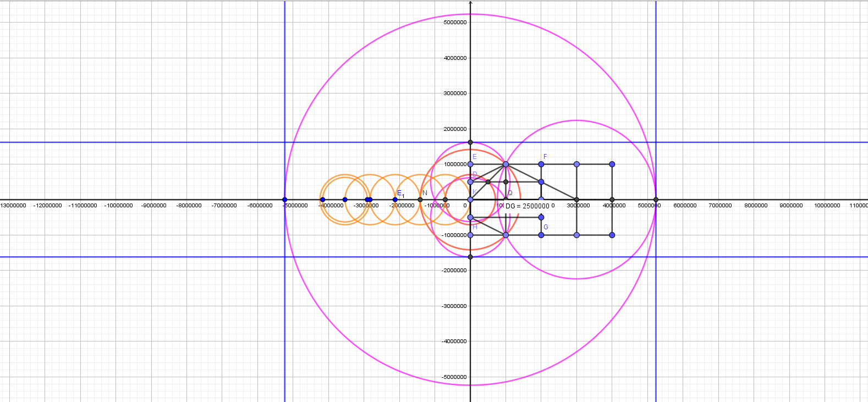The height and width of the screenshot is (402, 868).
Task: Click the -8000000 label on the x-axis
Action: pos(189,206)
